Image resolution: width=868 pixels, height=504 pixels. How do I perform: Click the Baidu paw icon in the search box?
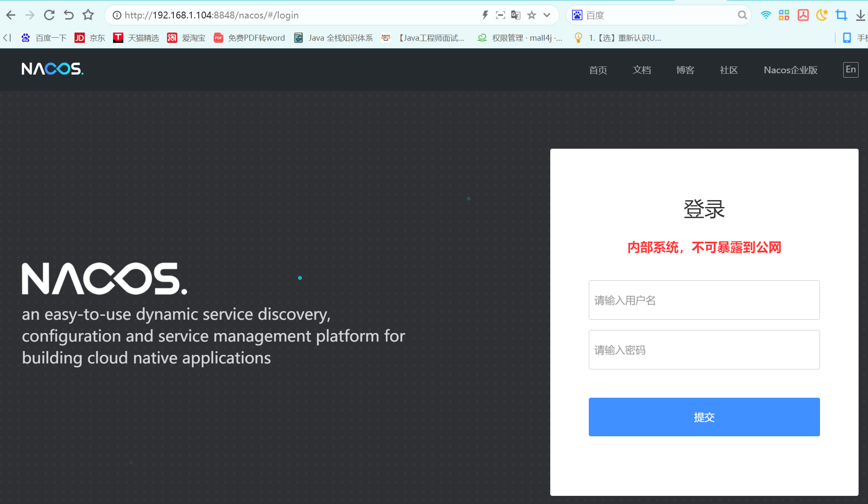pos(577,15)
